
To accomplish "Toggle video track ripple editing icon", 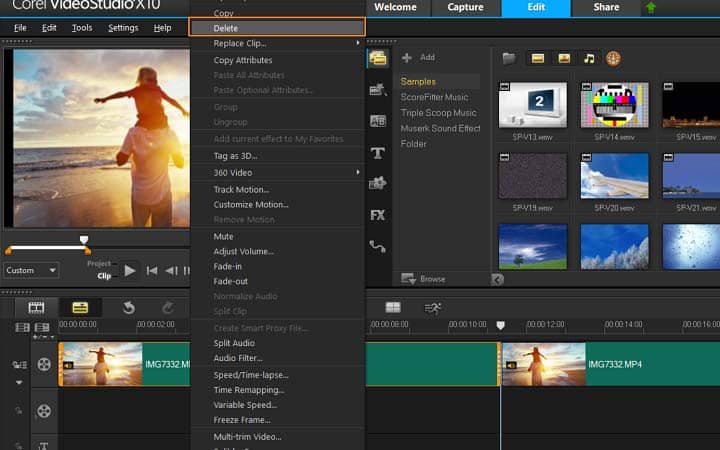I will coord(19,365).
